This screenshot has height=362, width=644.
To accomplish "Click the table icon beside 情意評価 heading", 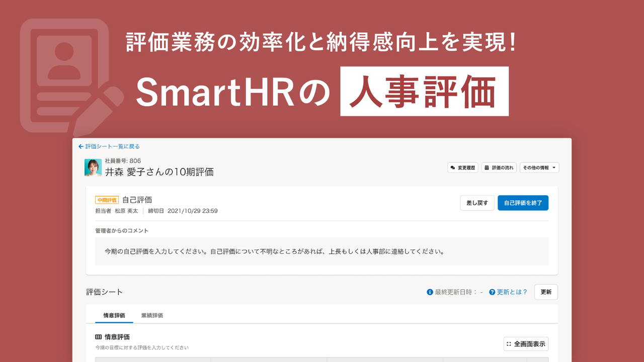I will tap(98, 337).
